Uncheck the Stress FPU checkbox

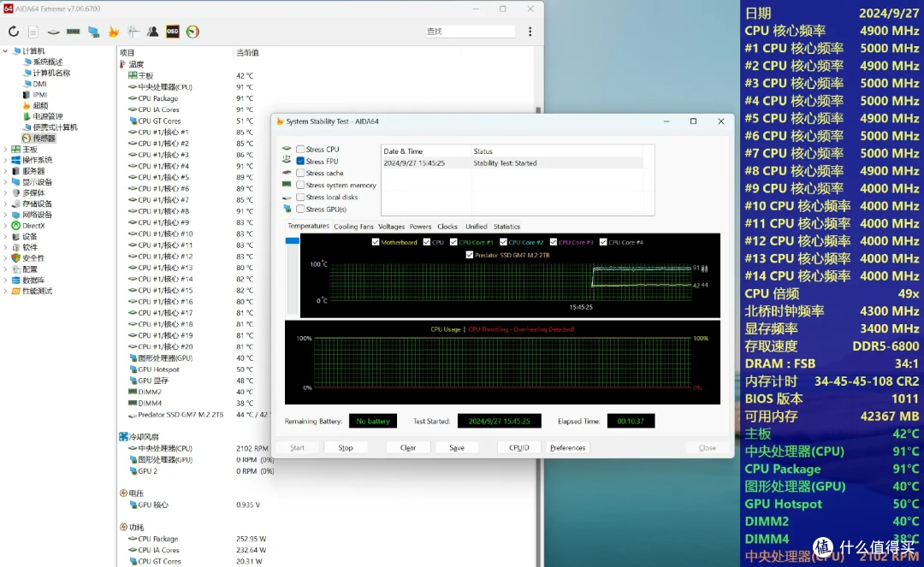point(300,161)
